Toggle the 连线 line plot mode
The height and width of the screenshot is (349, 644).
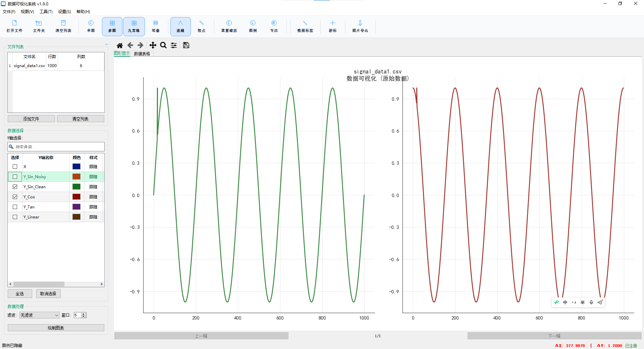click(x=180, y=26)
